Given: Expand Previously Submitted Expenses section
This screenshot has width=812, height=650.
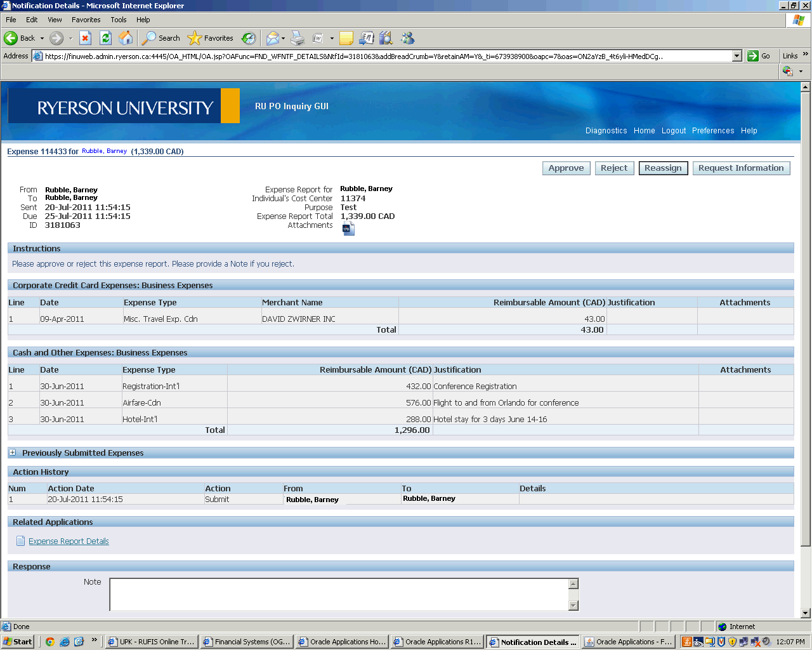Looking at the screenshot, I should pos(12,453).
